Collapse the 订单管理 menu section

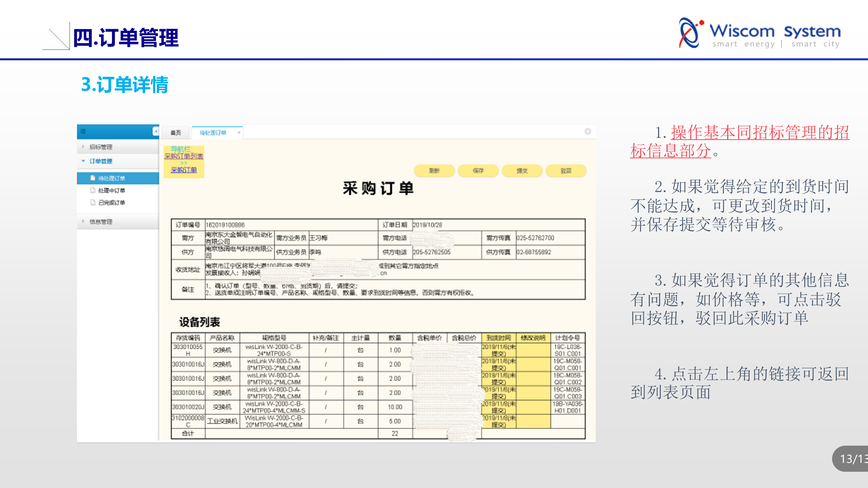100,161
